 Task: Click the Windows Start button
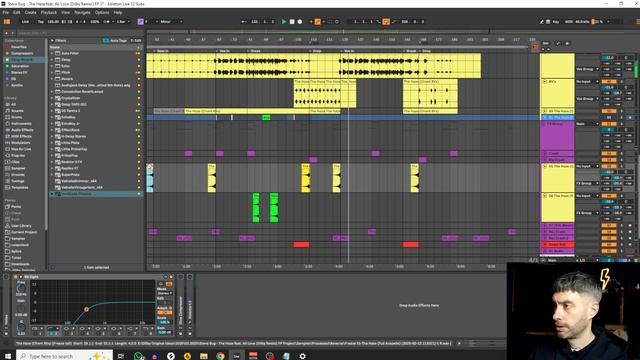8,356
